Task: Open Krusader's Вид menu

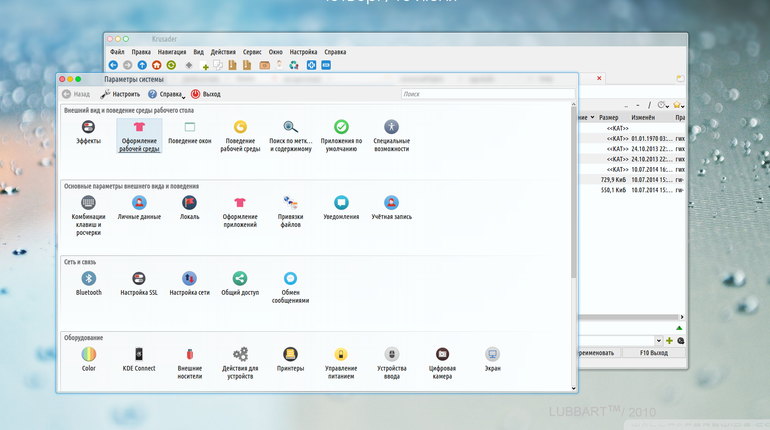Action: coord(198,52)
